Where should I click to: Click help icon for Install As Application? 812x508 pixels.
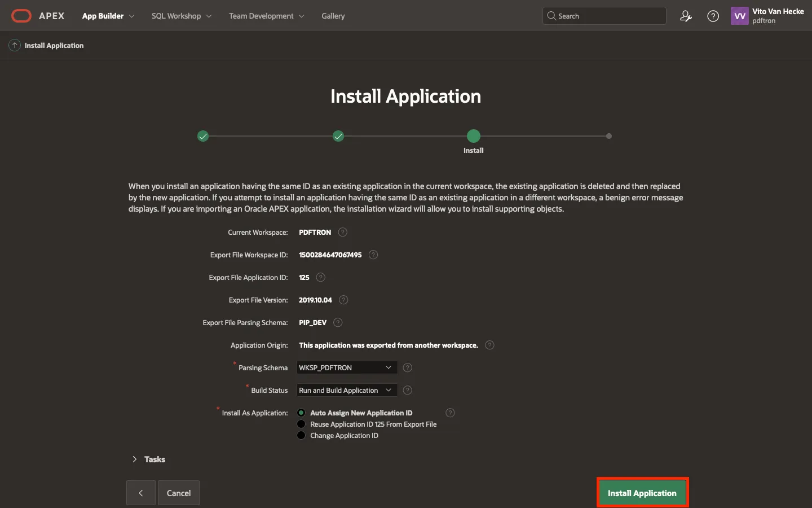(450, 413)
